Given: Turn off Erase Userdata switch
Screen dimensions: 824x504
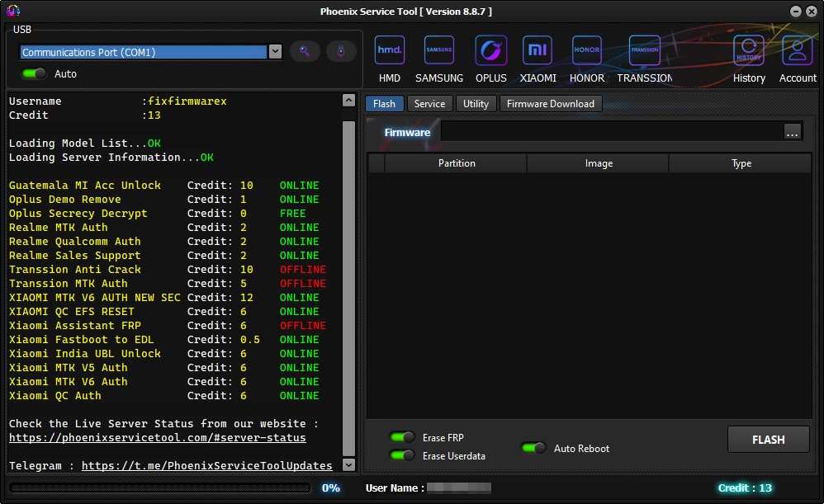Looking at the screenshot, I should click(x=402, y=455).
